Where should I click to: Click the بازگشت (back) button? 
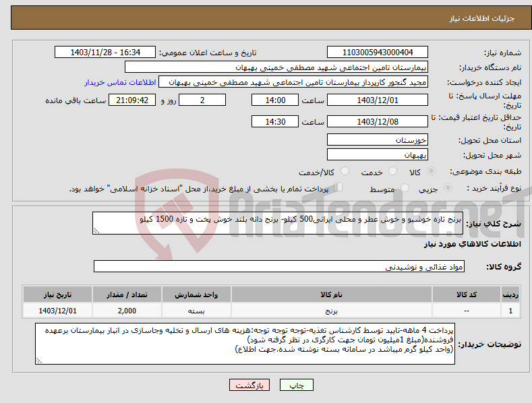(x=249, y=385)
